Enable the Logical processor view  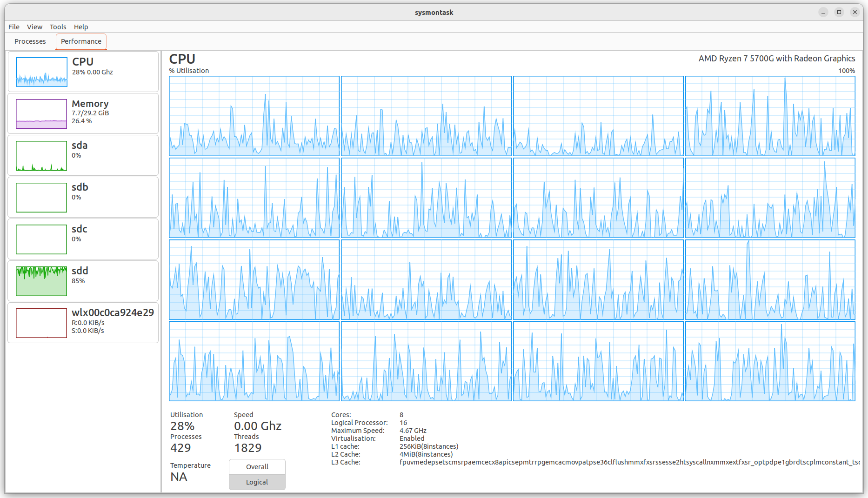257,482
